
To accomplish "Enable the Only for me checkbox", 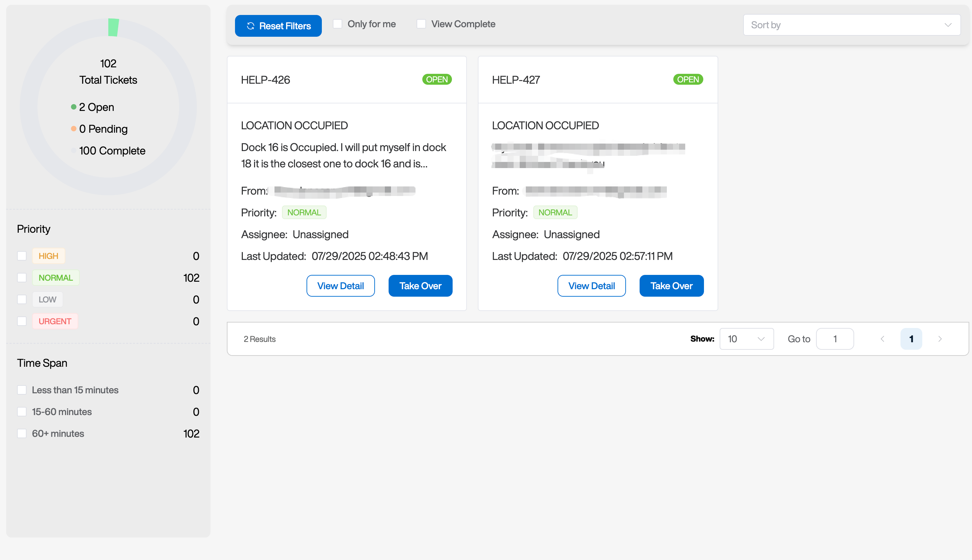I will click(337, 24).
